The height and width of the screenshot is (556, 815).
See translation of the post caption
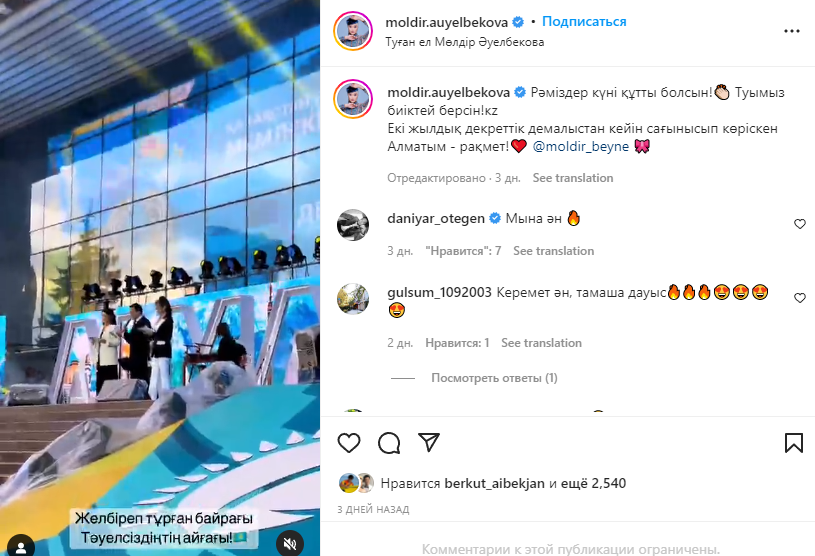(x=573, y=178)
